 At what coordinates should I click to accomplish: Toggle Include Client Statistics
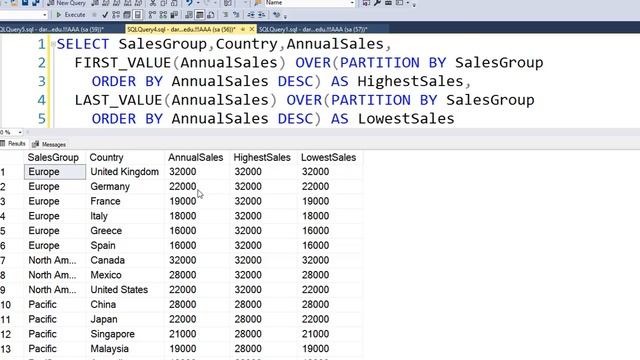coord(174,15)
